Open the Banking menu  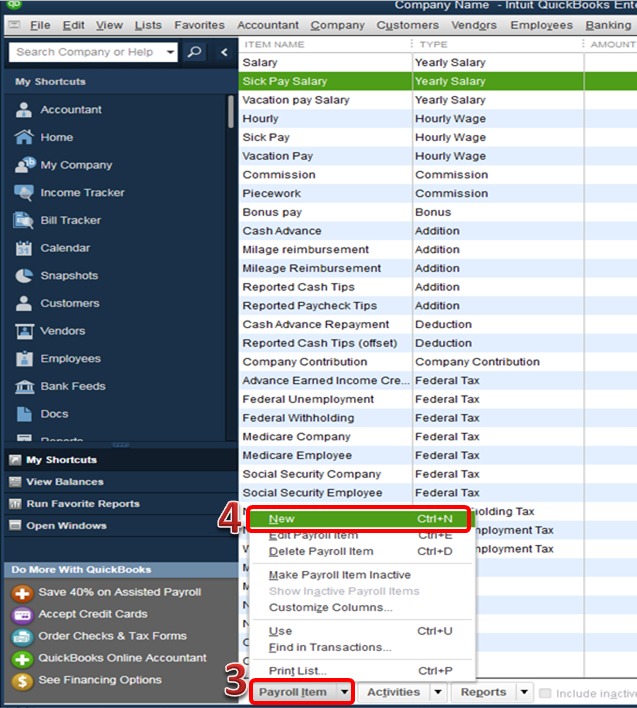(608, 25)
